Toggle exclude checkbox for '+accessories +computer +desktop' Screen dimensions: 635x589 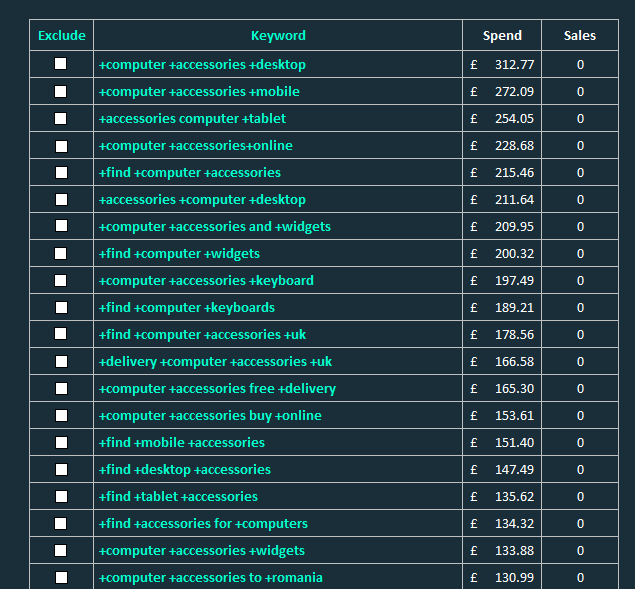coord(61,199)
